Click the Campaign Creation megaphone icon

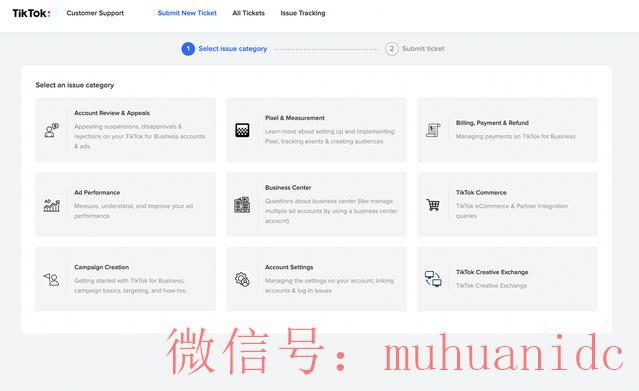pyautogui.click(x=51, y=279)
